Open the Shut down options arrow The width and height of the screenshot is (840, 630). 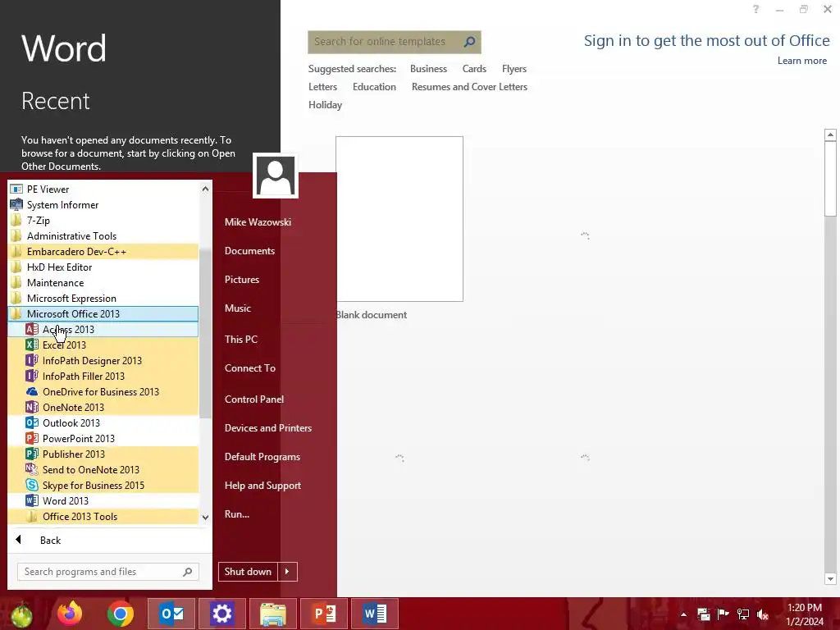pos(287,572)
